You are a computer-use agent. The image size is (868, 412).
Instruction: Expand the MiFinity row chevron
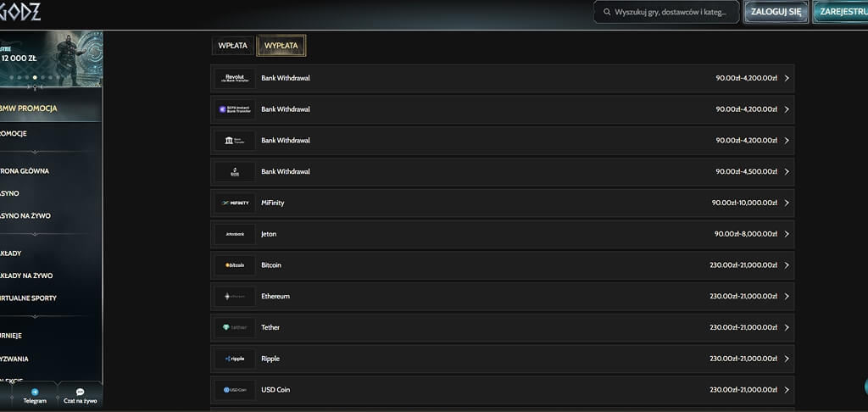(787, 203)
